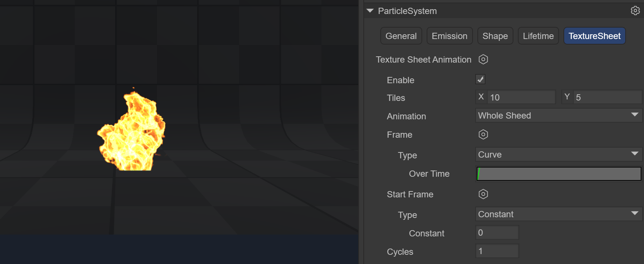Click hexagon icon beside Texture Sheet Animation
Viewport: 644px width, 264px height.
coord(483,59)
